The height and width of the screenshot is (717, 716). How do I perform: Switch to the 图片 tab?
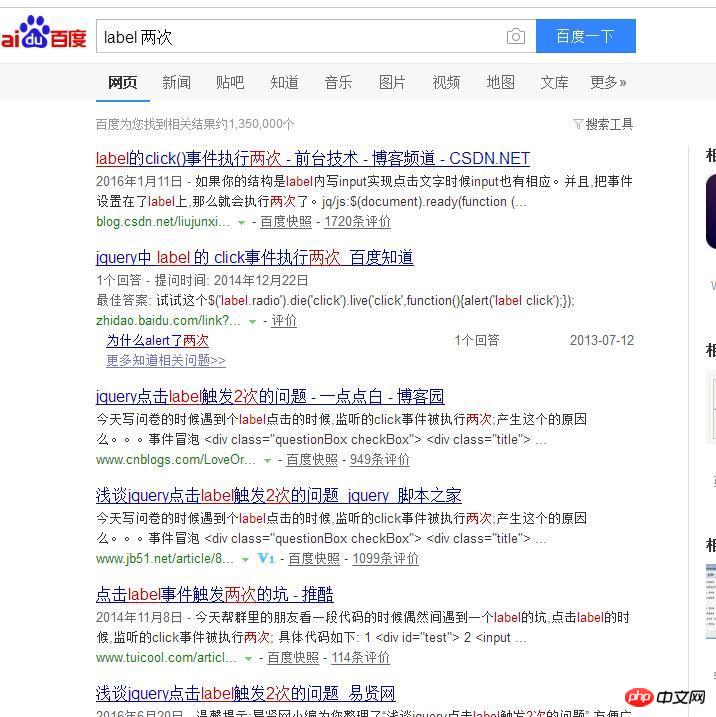[392, 82]
